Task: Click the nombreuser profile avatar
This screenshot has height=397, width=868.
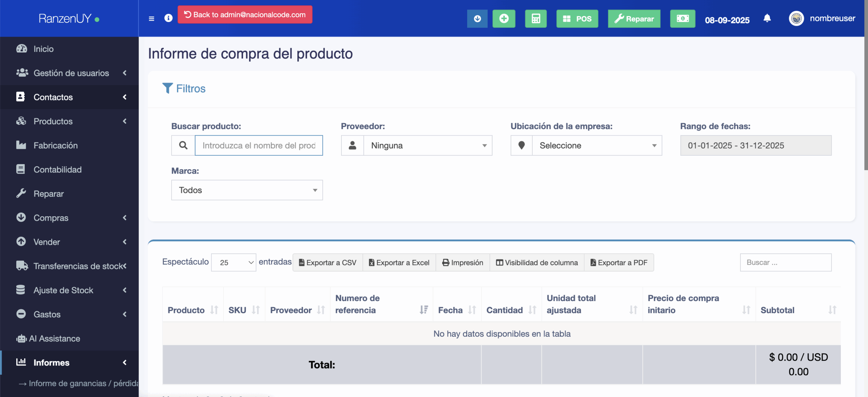Action: point(796,19)
